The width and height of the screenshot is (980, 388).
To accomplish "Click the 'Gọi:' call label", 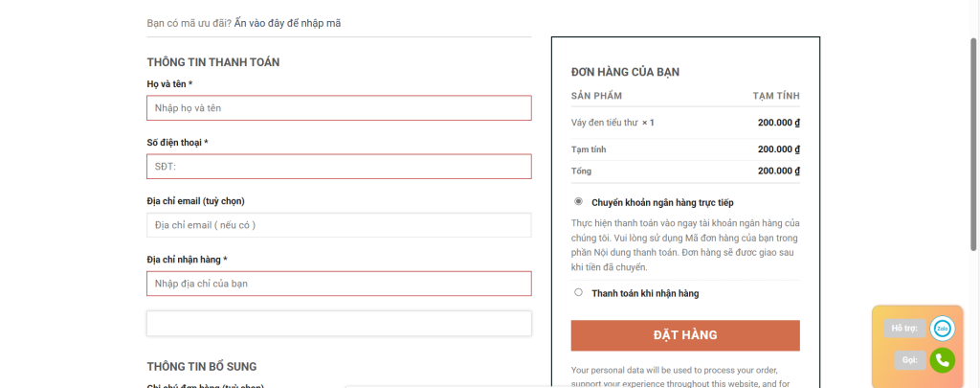I will pyautogui.click(x=909, y=360).
